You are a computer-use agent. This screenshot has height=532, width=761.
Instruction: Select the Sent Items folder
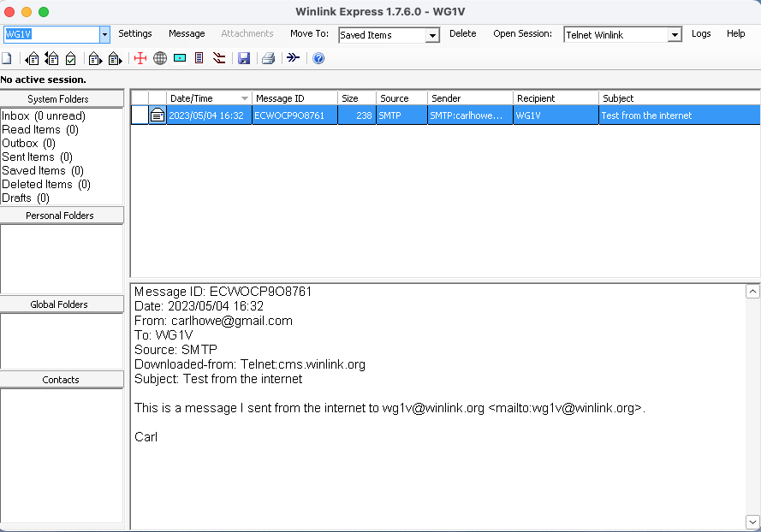pyautogui.click(x=28, y=157)
